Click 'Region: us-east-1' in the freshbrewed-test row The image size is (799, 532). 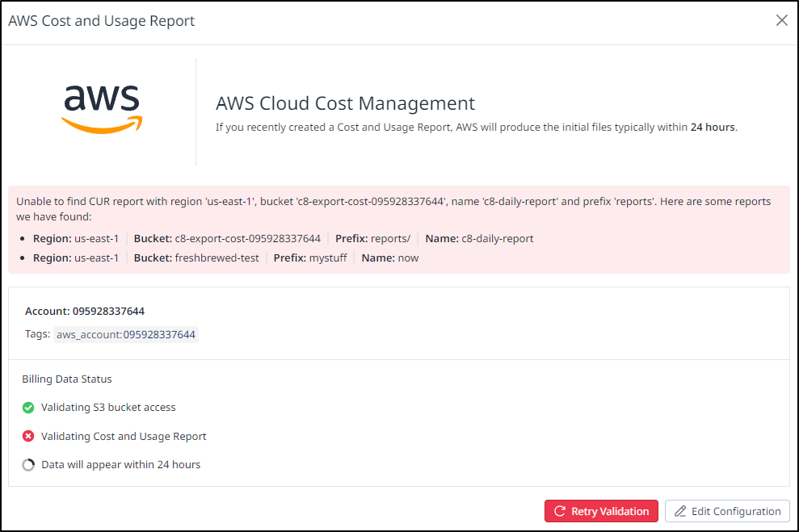76,258
